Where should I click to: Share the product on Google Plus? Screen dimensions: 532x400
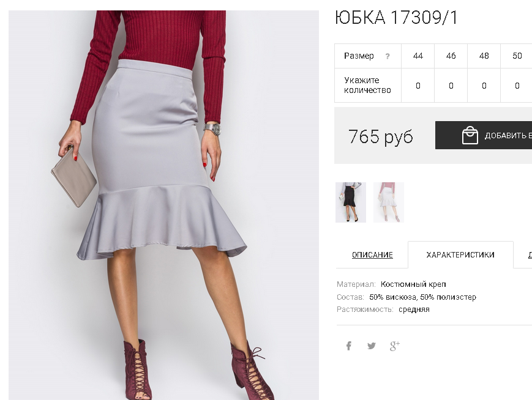395,346
